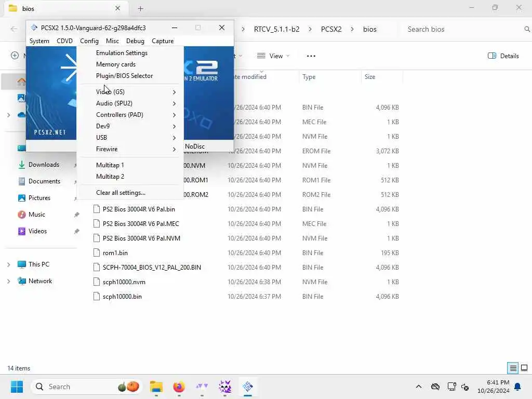Click the taskbar Search box
532x399 pixels.
pos(87,387)
